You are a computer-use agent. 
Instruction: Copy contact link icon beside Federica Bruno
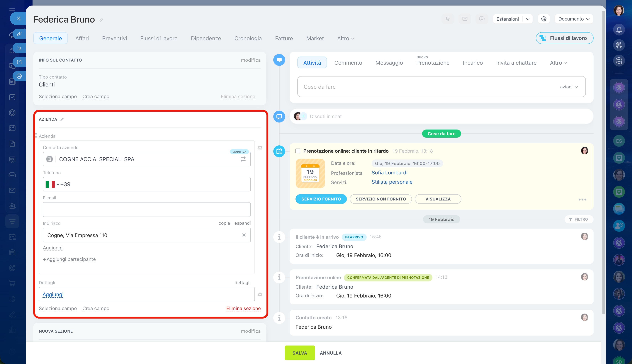pyautogui.click(x=101, y=20)
